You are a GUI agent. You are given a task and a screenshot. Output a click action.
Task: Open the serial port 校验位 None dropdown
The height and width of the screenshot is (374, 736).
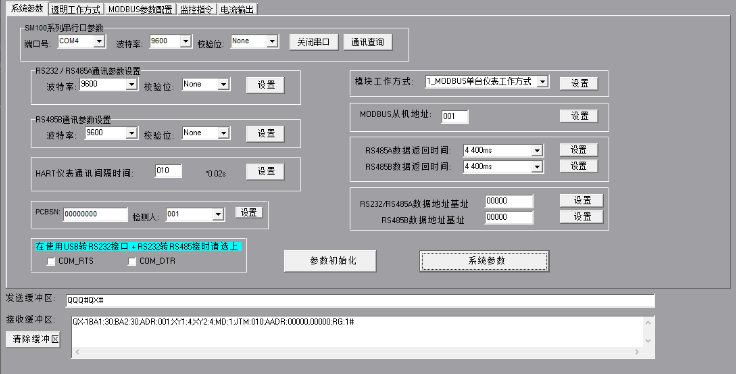tap(272, 41)
